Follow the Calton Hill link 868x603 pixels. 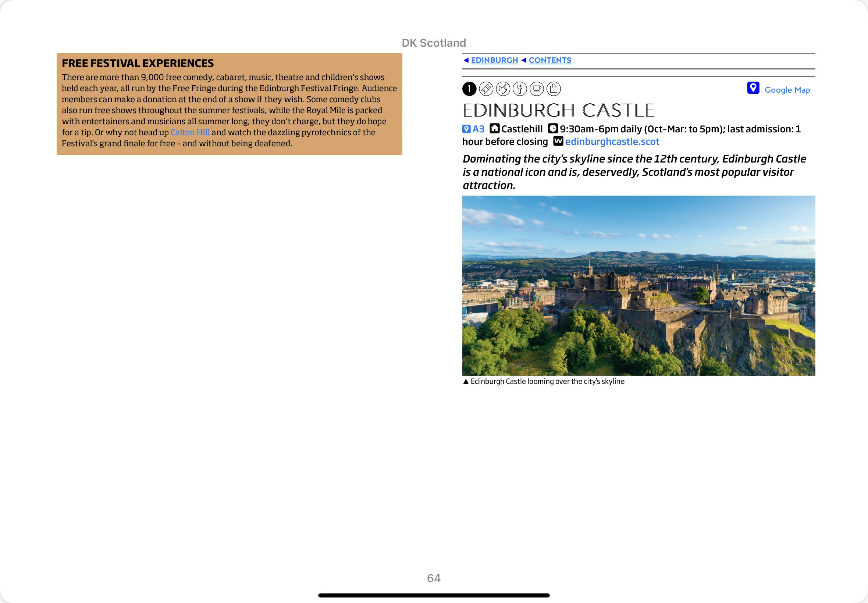pyautogui.click(x=190, y=133)
